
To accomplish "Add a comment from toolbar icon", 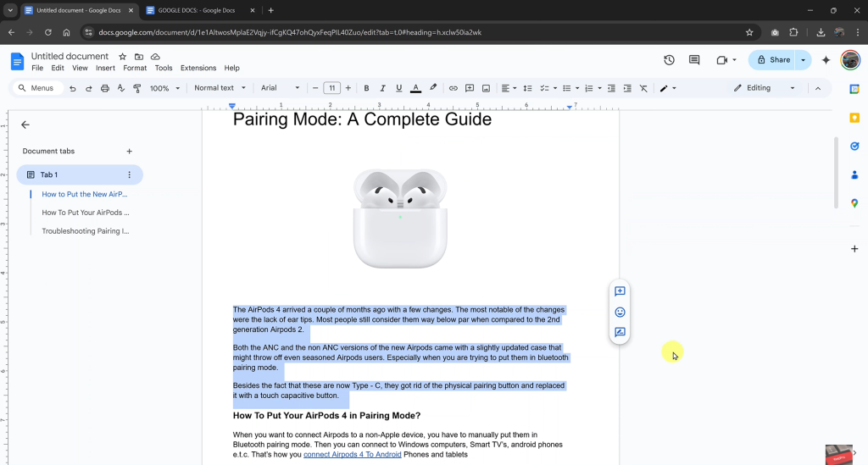I will (470, 88).
